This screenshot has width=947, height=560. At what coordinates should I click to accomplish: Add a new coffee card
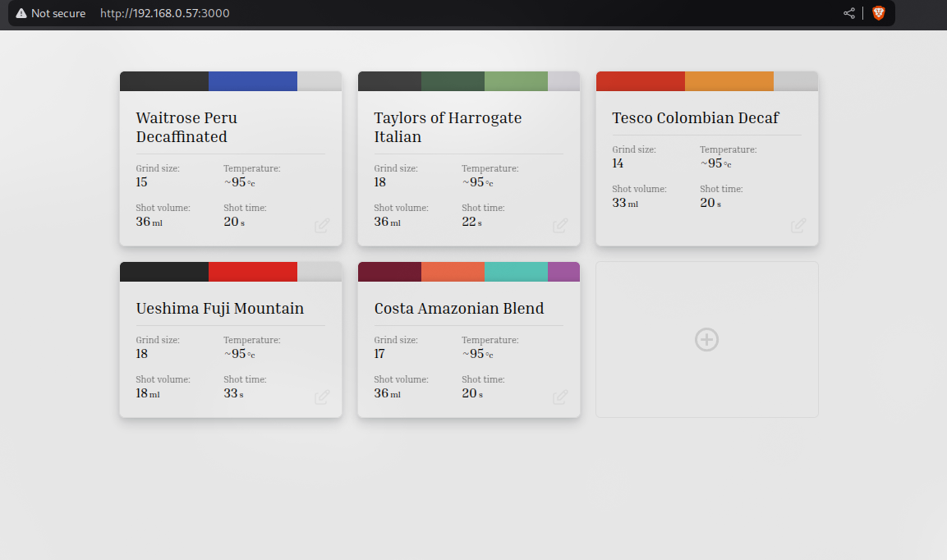coord(706,339)
